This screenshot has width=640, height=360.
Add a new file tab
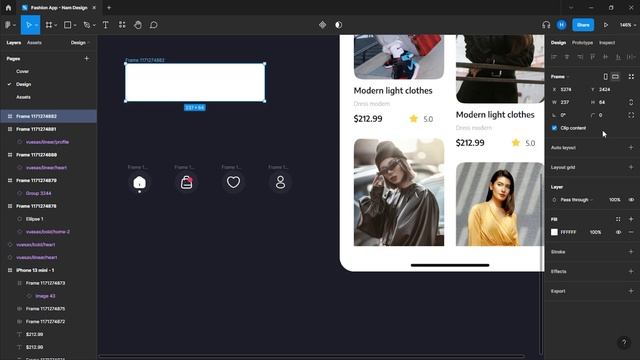[x=109, y=7]
